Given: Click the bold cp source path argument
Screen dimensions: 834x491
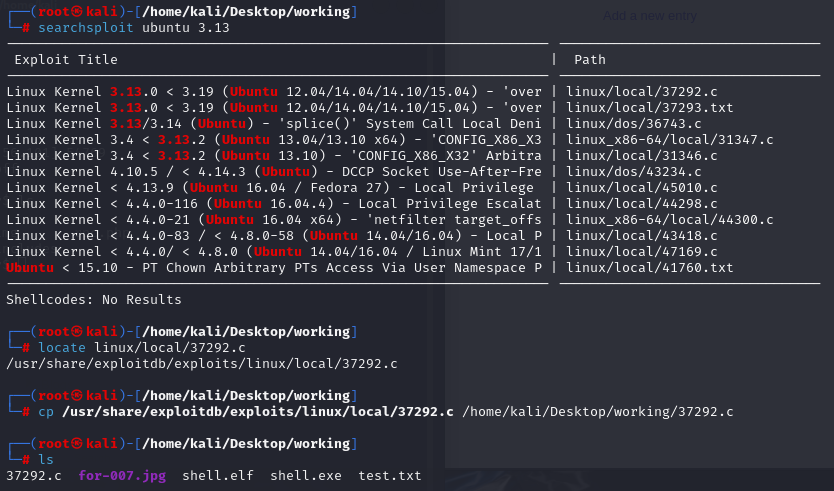Looking at the screenshot, I should (x=258, y=411).
